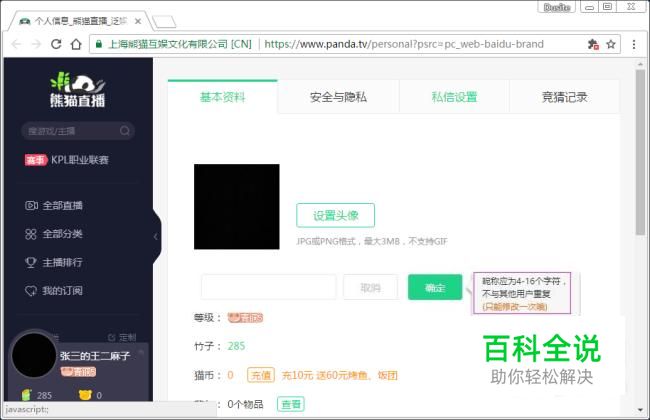Confirm nickname with the green 确定 button
Image resolution: width=650 pixels, height=420 pixels.
coord(435,287)
